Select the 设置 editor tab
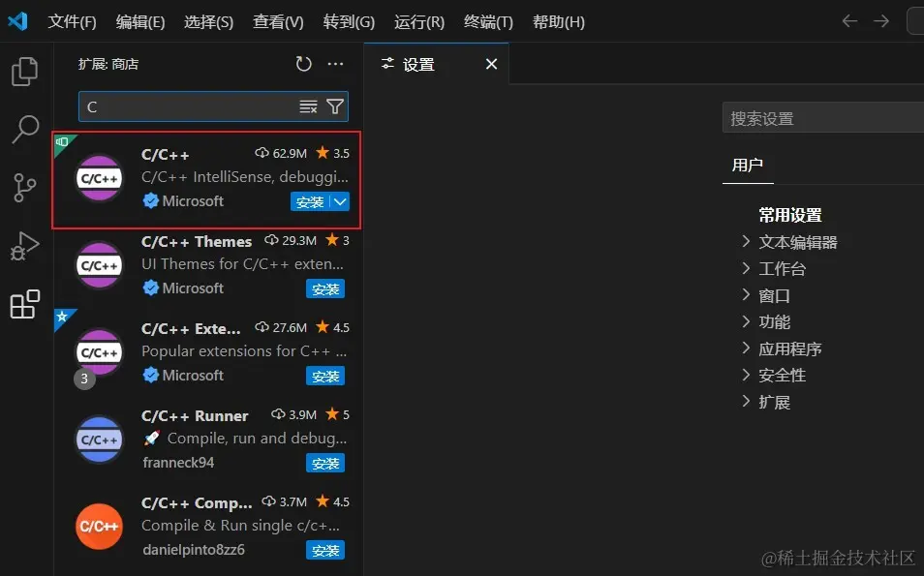 pos(436,64)
